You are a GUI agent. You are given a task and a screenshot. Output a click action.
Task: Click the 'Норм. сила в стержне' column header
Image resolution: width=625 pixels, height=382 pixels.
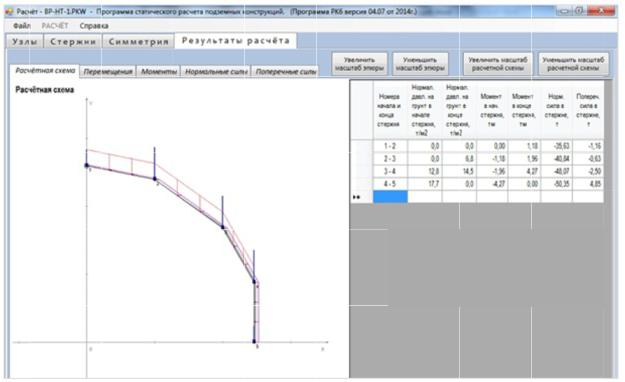556,110
